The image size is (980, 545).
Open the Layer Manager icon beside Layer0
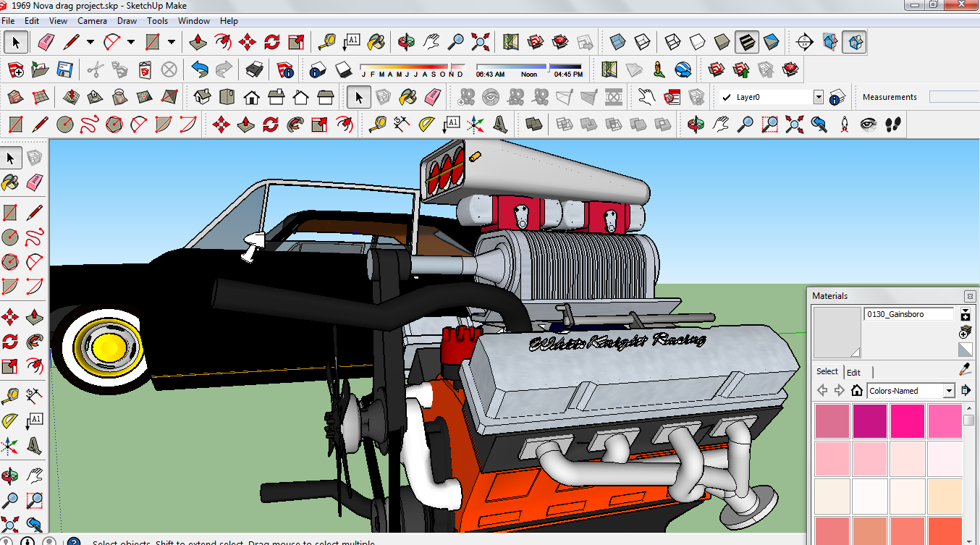(x=837, y=97)
